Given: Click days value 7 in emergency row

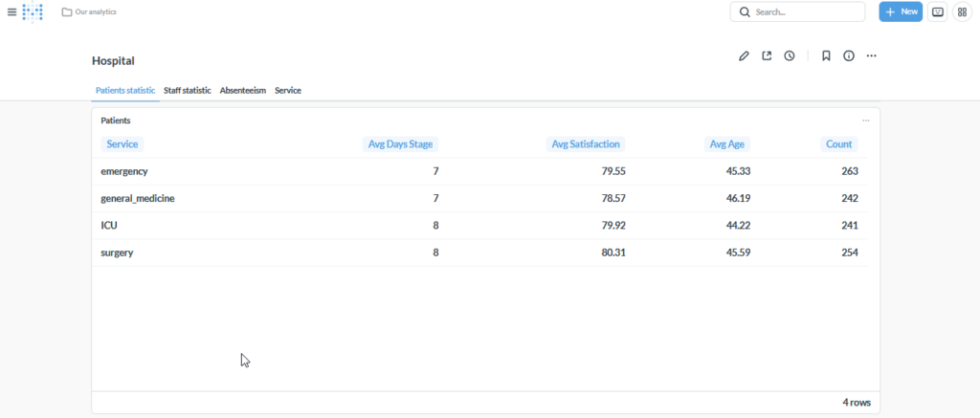Looking at the screenshot, I should (x=435, y=171).
